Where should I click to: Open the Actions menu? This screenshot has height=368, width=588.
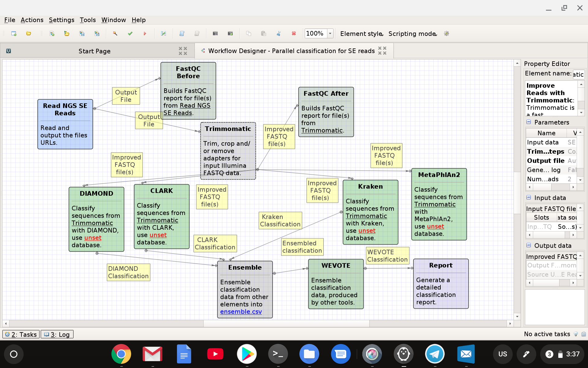(32, 20)
